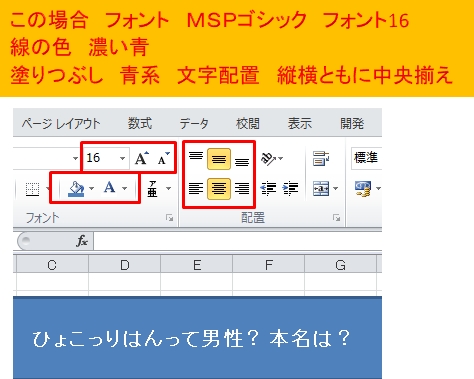Click the fx insert function button
This screenshot has width=474, height=379.
click(82, 241)
